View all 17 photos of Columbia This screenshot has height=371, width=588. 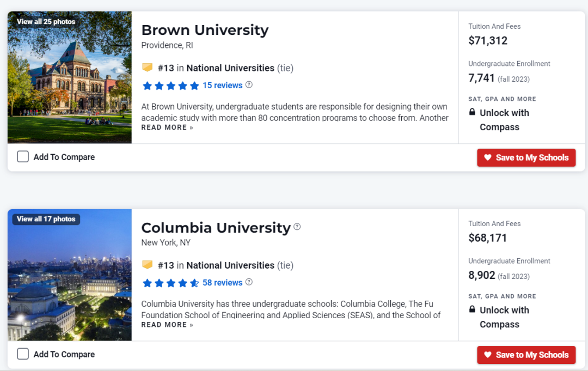pyautogui.click(x=46, y=219)
